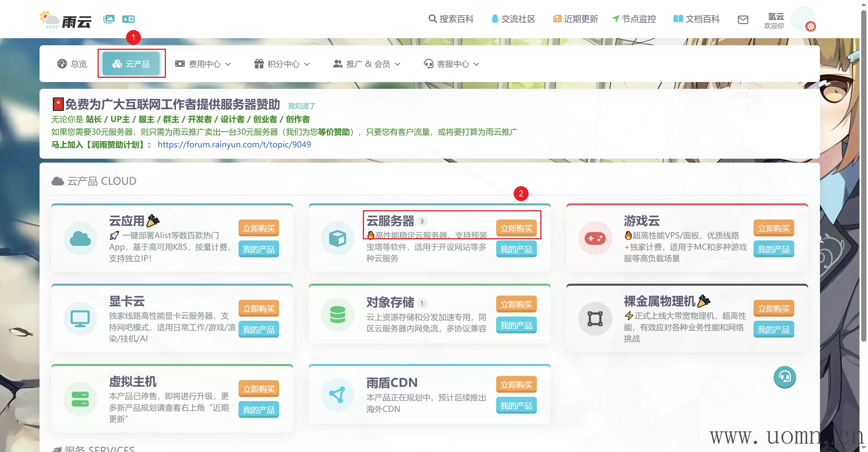Click the game cloud controller icon
Viewport: 868px width, 452px height.
(x=595, y=238)
